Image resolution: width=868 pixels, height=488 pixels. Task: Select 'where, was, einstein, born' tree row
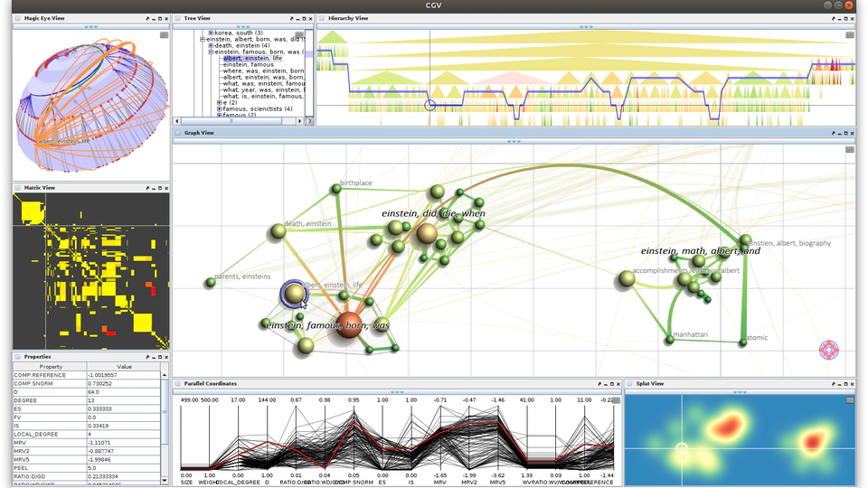263,70
